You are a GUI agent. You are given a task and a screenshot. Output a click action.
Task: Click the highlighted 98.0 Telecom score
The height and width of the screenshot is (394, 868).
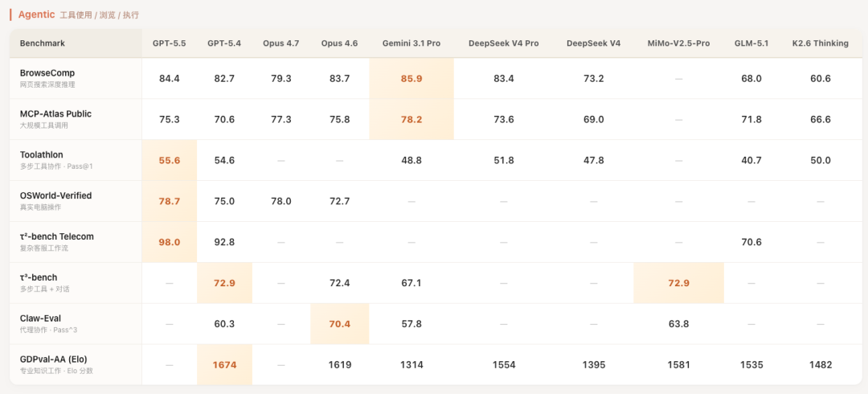[170, 242]
